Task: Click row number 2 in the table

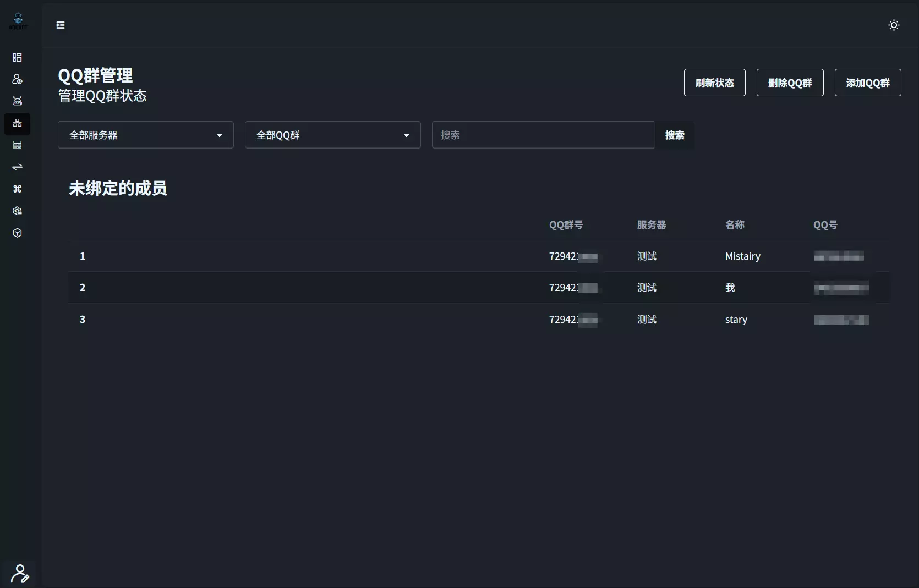Action: [x=83, y=287]
